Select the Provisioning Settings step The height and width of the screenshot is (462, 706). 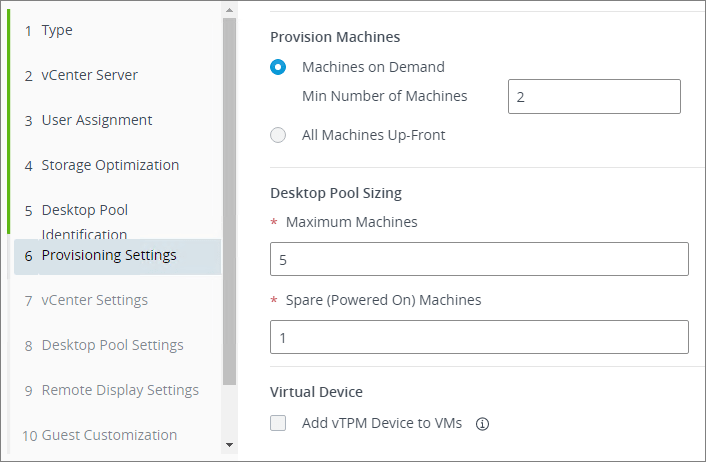pyautogui.click(x=108, y=256)
